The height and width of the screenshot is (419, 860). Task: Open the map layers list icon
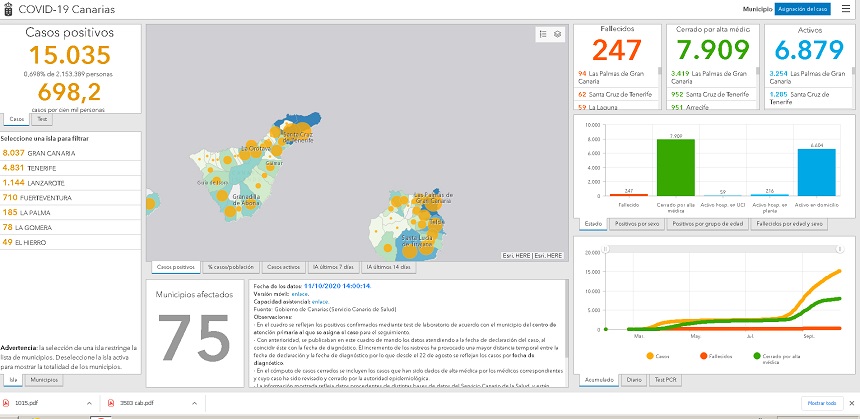(x=557, y=34)
